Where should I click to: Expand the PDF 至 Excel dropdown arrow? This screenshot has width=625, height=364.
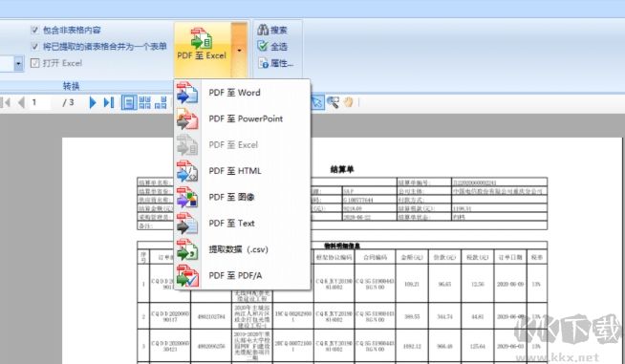[x=239, y=50]
